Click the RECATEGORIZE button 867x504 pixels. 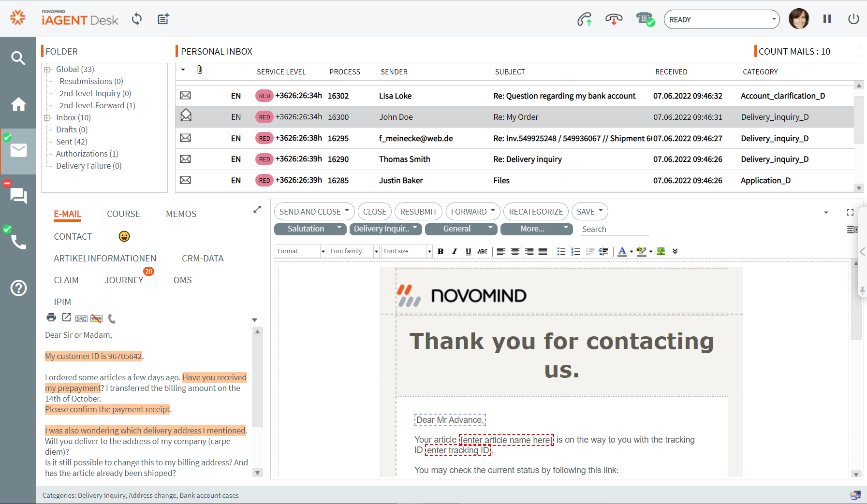(x=536, y=212)
